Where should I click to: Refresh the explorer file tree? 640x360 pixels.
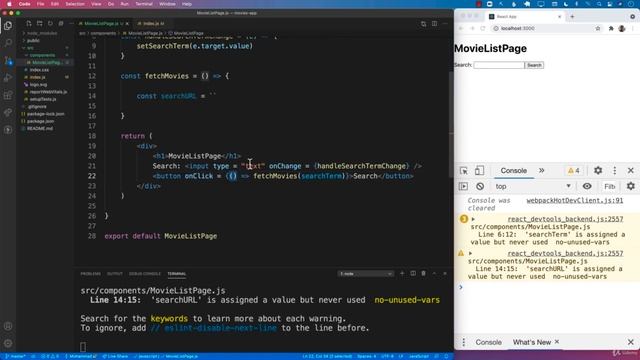50,24
